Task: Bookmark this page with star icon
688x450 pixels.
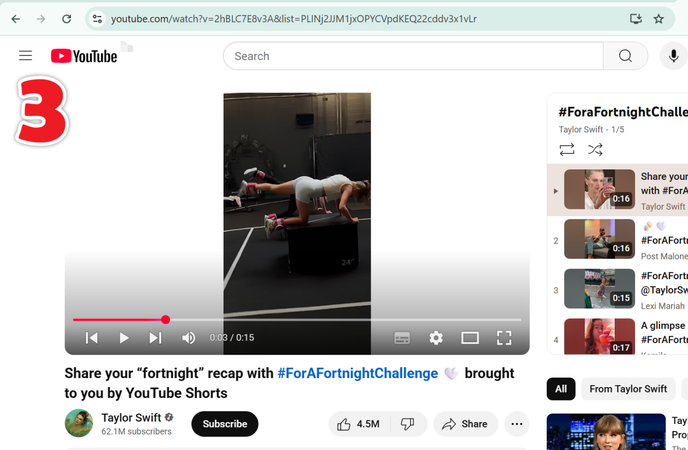Action: tap(659, 19)
